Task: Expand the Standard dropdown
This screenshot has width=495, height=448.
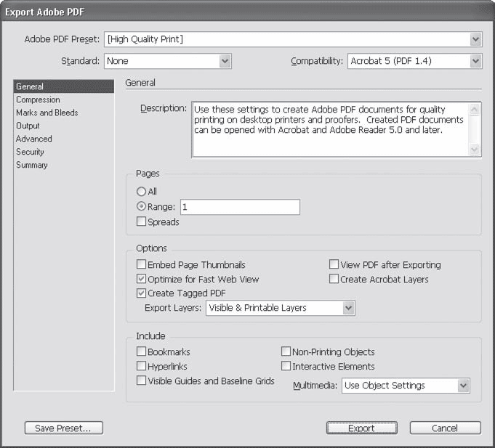Action: (225, 62)
